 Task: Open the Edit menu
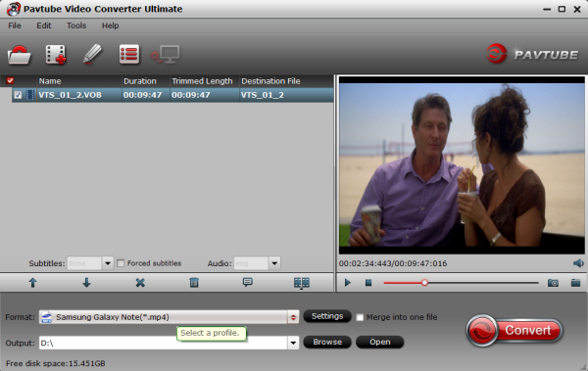[x=44, y=25]
